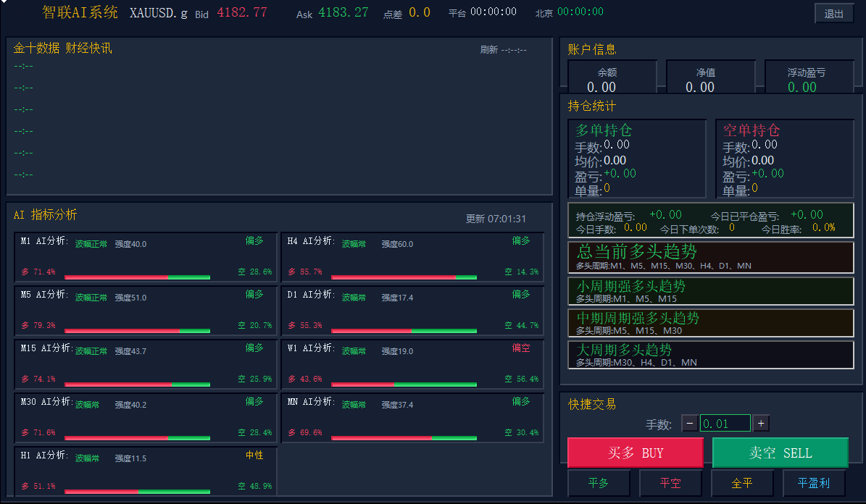The image size is (866, 504).
Task: Click the 多单持仓 long positions heading
Action: (604, 130)
